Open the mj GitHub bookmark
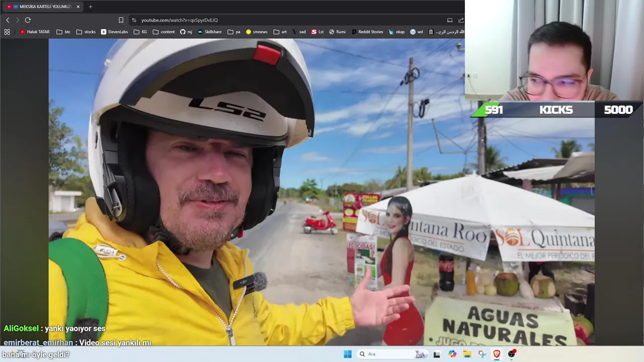The width and height of the screenshot is (644, 362). [x=186, y=32]
